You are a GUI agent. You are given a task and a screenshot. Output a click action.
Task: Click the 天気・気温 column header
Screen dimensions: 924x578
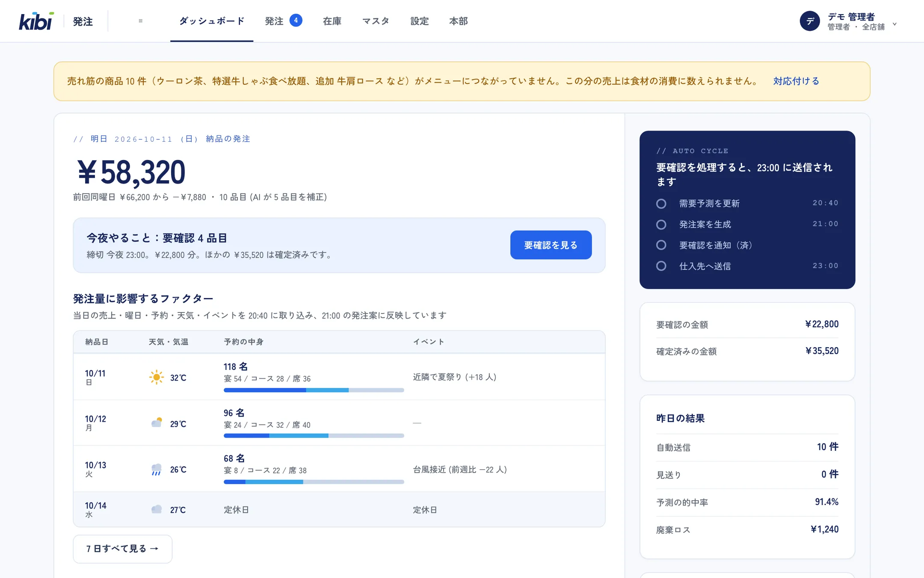(x=169, y=342)
